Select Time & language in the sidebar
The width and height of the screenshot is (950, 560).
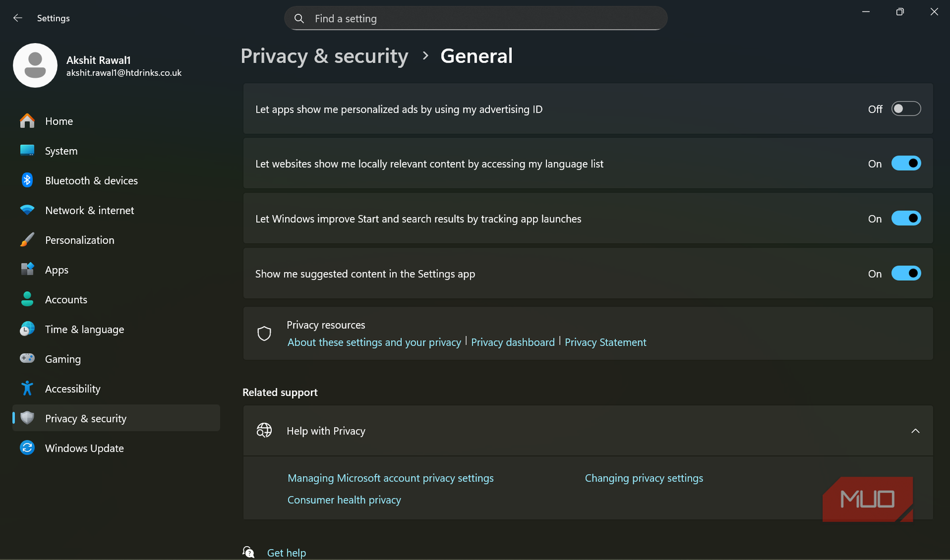[x=84, y=329]
